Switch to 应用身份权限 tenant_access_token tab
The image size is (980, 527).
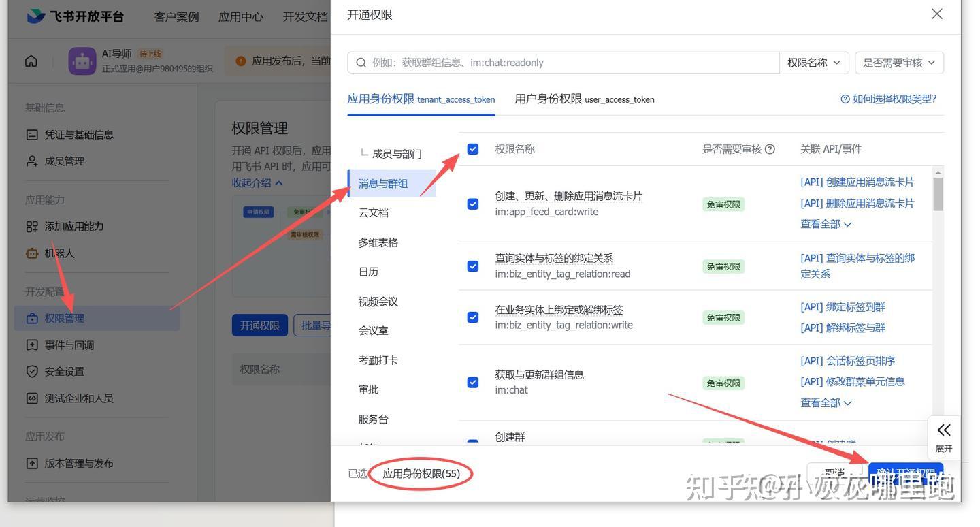[421, 99]
